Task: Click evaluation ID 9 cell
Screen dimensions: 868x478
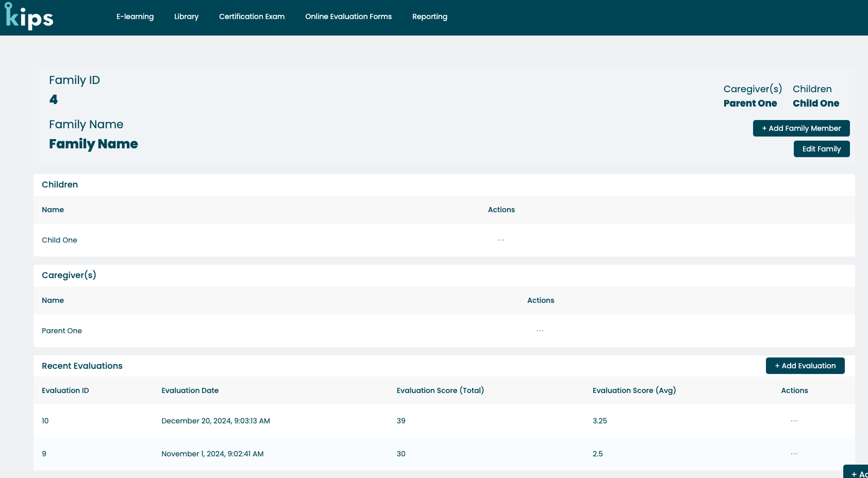Action: click(44, 454)
